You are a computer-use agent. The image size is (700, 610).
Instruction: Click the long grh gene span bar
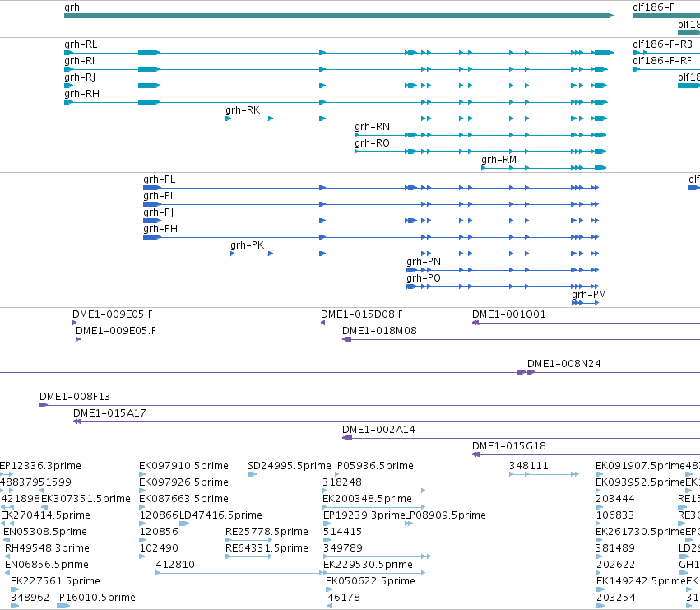[339, 16]
